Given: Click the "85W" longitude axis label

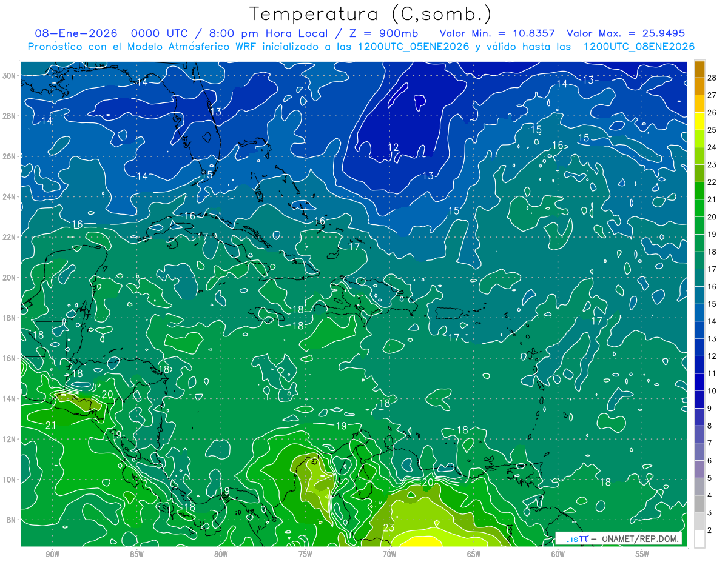Looking at the screenshot, I should 136,554.
